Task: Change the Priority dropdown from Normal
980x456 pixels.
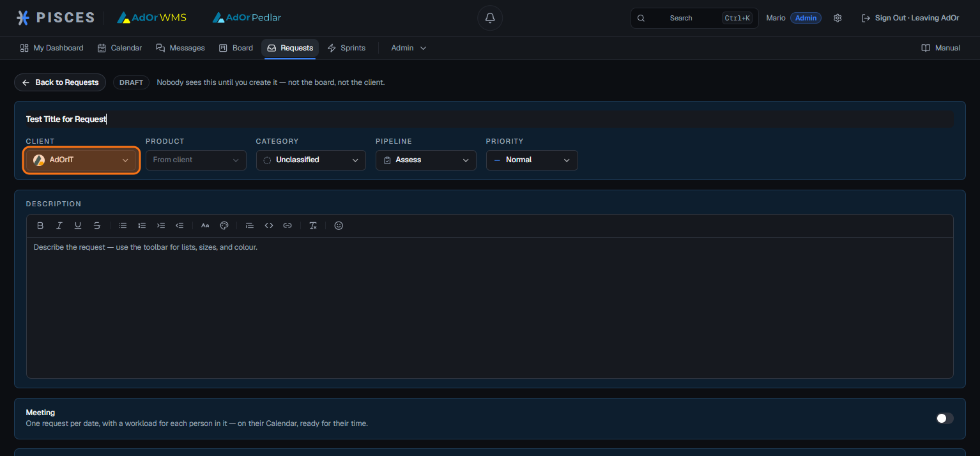Action: [532, 160]
